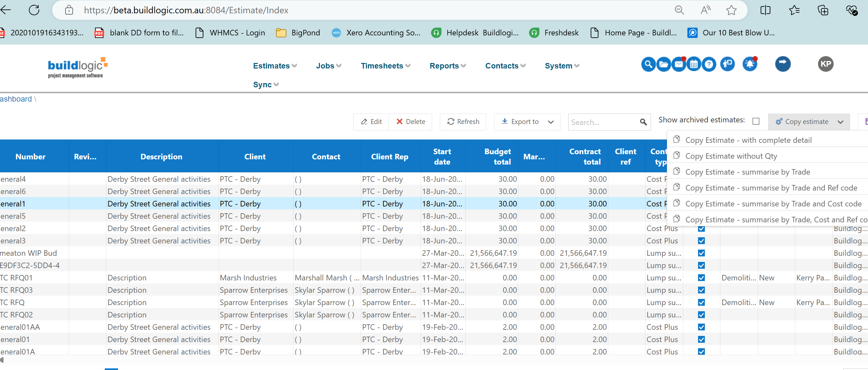Viewport: 868px width, 370px height.
Task: Click the dark arrow circle icon
Action: coord(782,64)
